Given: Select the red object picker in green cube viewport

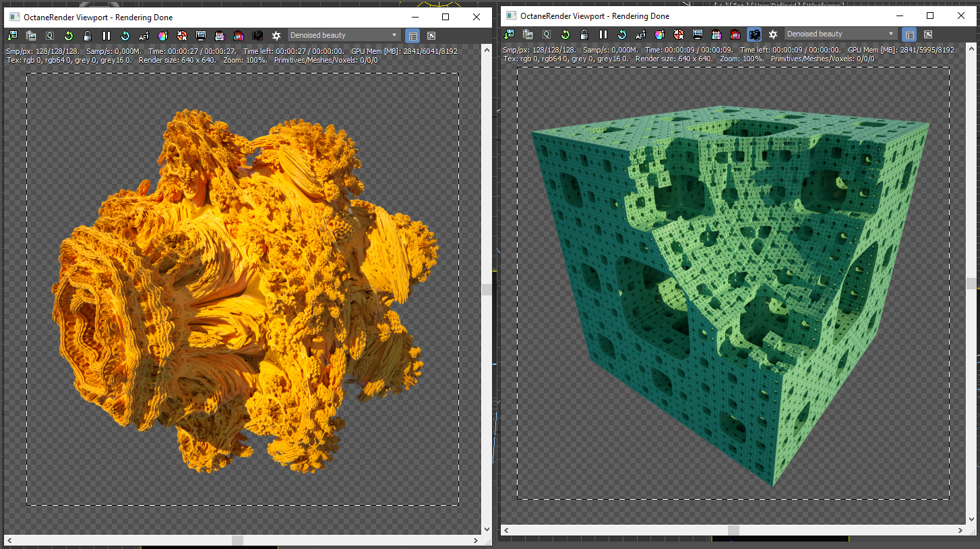Looking at the screenshot, I should pos(679,34).
